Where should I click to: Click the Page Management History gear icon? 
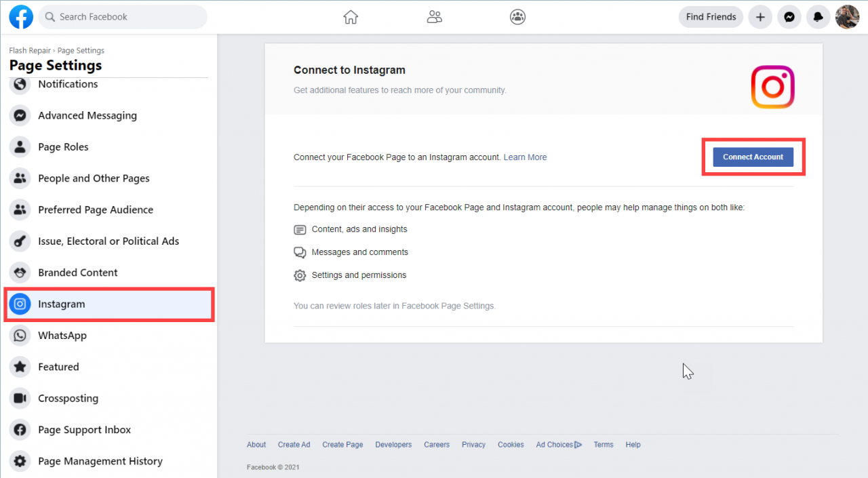click(20, 461)
